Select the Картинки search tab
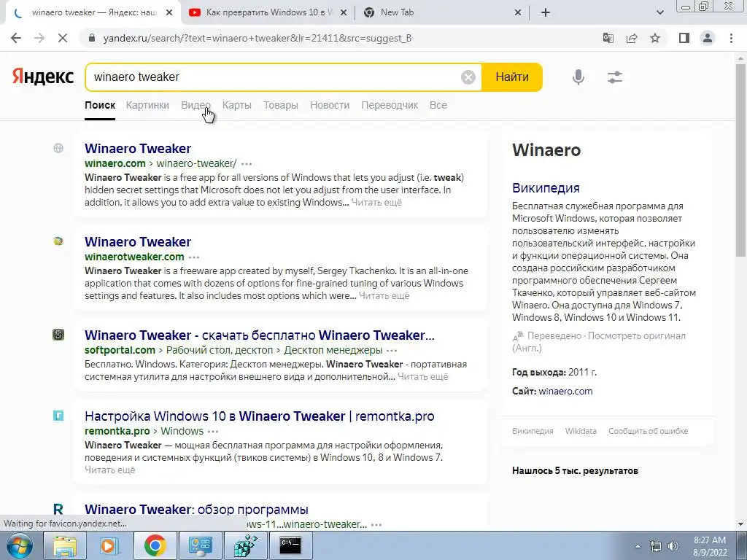 pyautogui.click(x=147, y=105)
